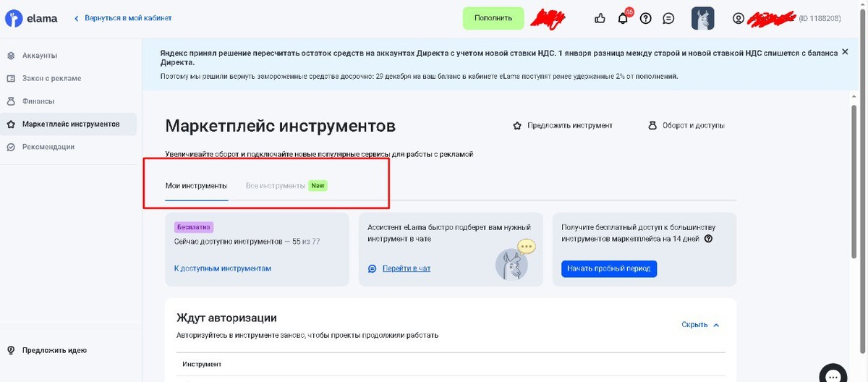Click Предложить идею in the sidebar
The width and height of the screenshot is (868, 382).
[54, 350]
